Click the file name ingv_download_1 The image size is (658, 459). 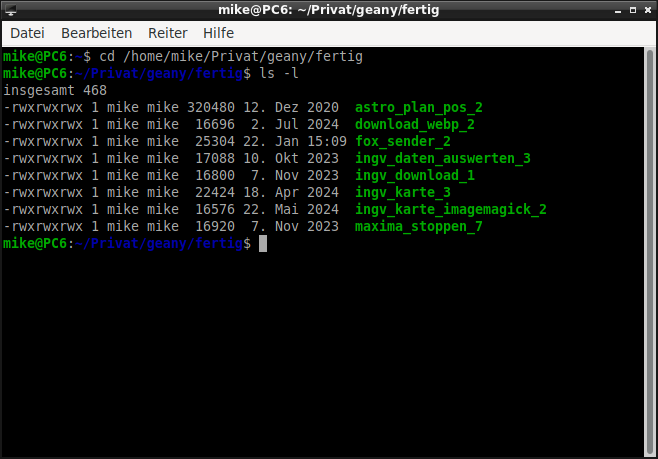(x=414, y=175)
